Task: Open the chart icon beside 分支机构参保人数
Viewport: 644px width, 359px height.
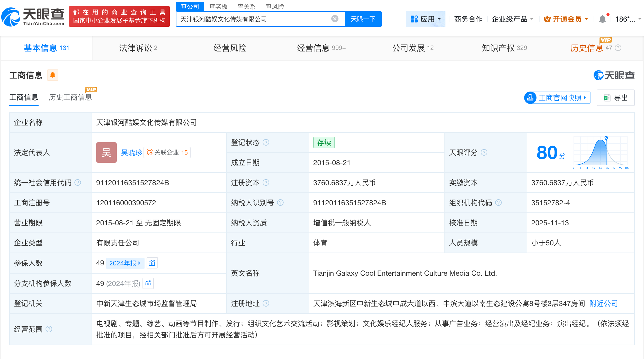Action: (x=148, y=283)
